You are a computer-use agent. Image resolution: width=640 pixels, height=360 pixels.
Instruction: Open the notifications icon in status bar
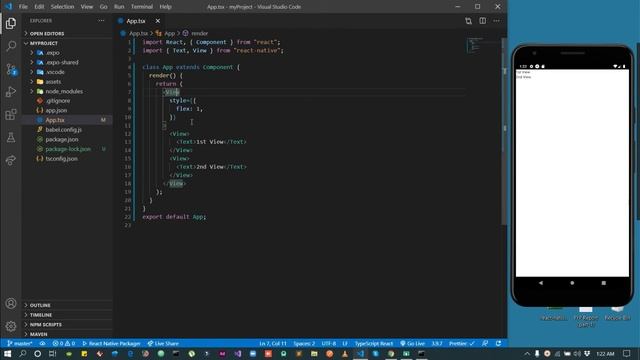coord(498,343)
